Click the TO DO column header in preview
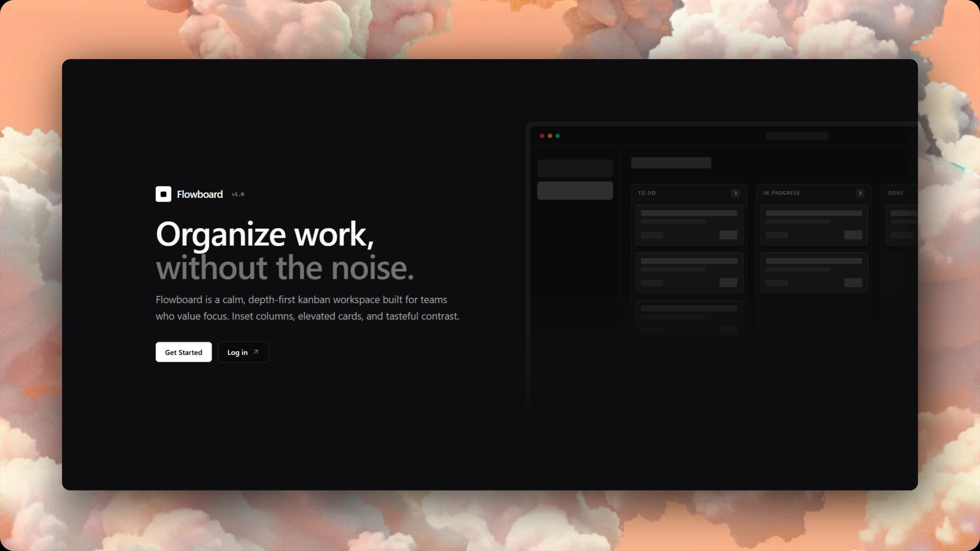 tap(647, 193)
